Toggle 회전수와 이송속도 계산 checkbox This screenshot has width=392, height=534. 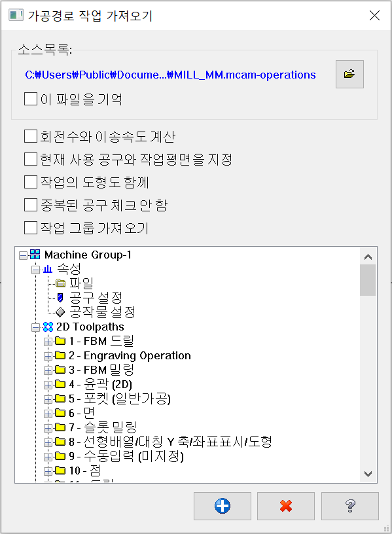pyautogui.click(x=31, y=136)
